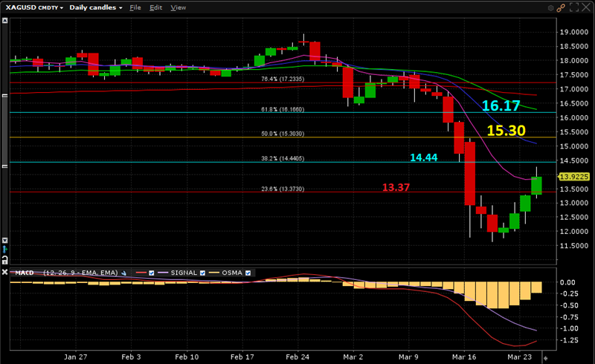Open the Daily candles timeframe dropdown
Screen dimensions: 595x364
click(x=96, y=7)
